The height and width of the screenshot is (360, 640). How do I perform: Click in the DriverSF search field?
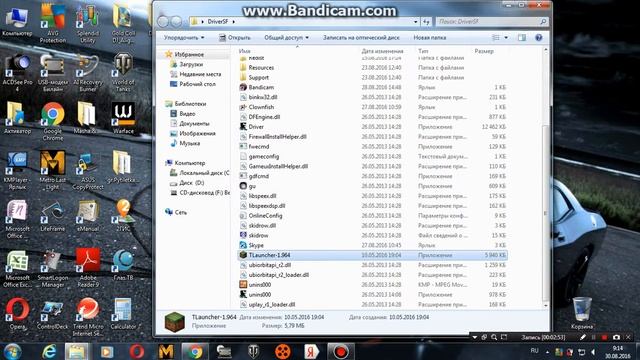click(492, 22)
